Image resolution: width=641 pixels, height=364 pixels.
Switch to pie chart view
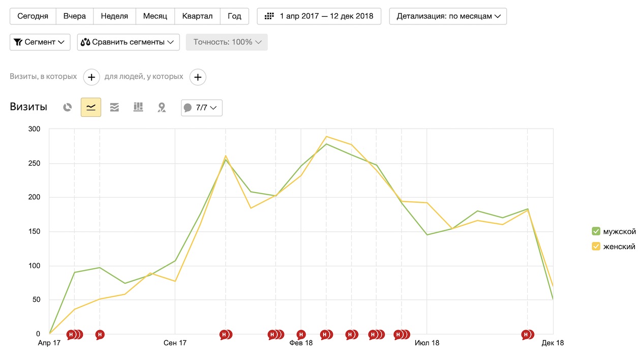click(68, 107)
